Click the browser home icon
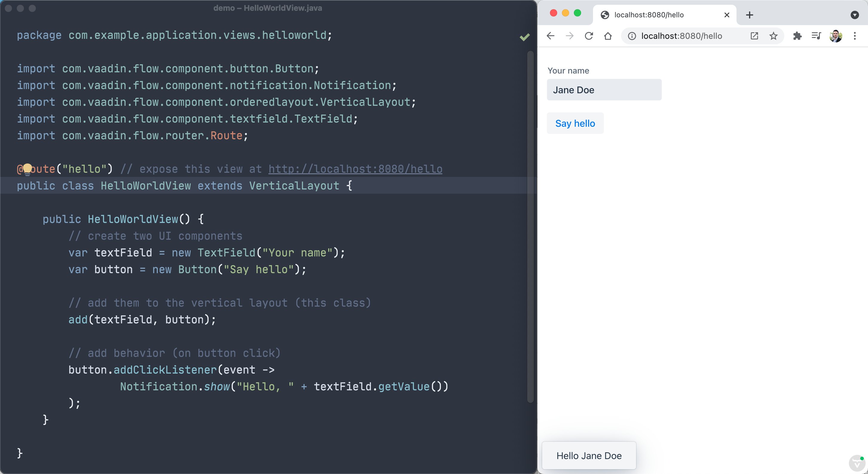 (609, 36)
